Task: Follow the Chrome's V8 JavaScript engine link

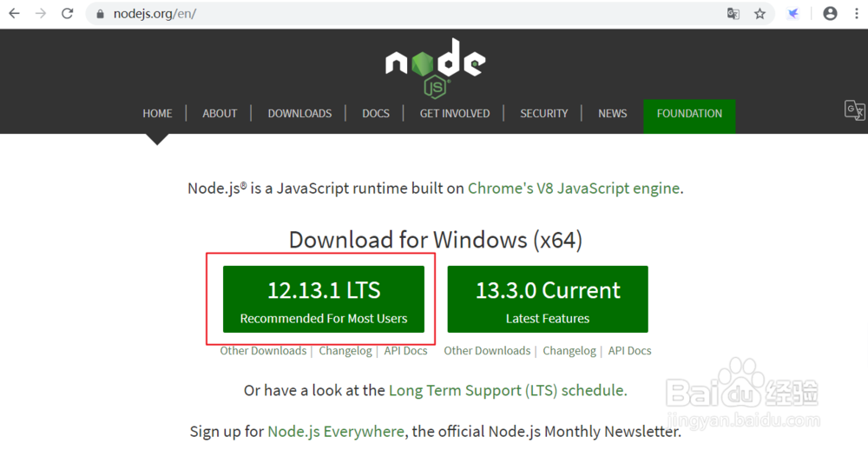Action: click(574, 189)
